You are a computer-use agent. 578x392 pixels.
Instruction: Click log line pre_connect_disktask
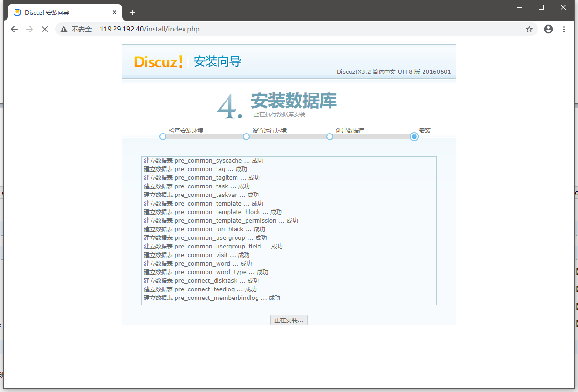(x=201, y=281)
